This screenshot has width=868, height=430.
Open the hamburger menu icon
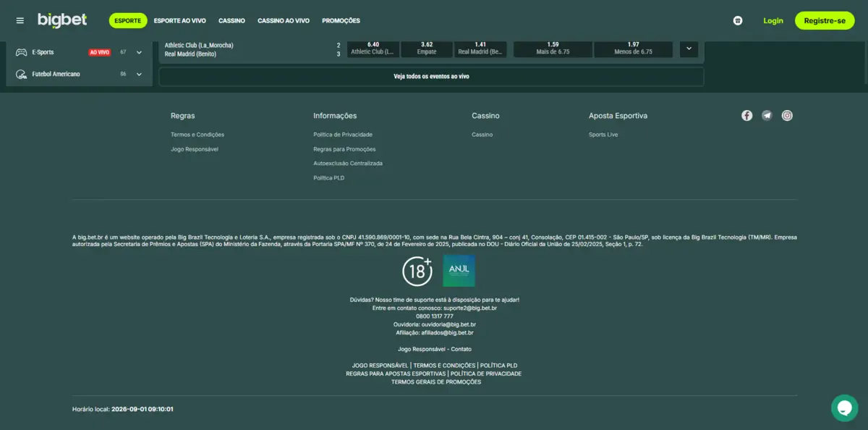click(20, 21)
